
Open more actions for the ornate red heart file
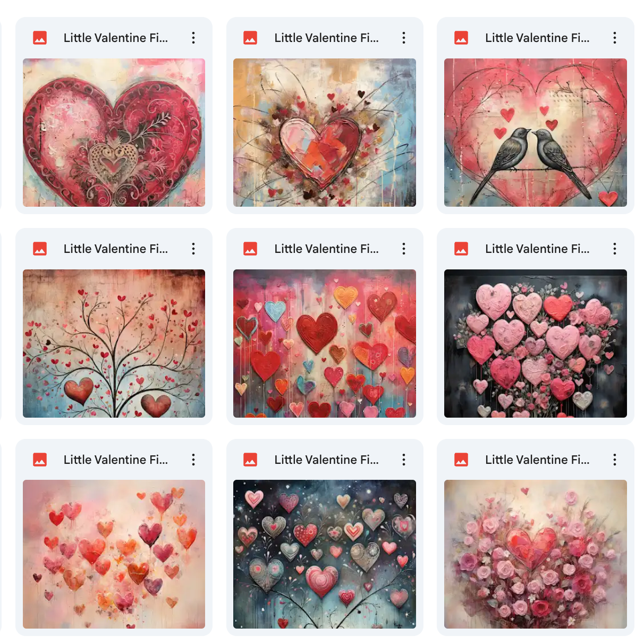193,38
